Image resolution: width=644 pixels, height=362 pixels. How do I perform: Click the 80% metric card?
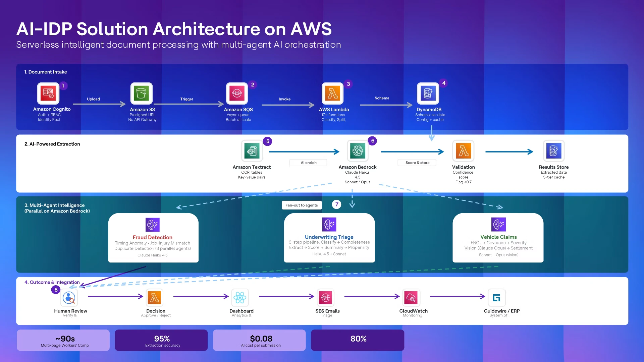point(358,340)
